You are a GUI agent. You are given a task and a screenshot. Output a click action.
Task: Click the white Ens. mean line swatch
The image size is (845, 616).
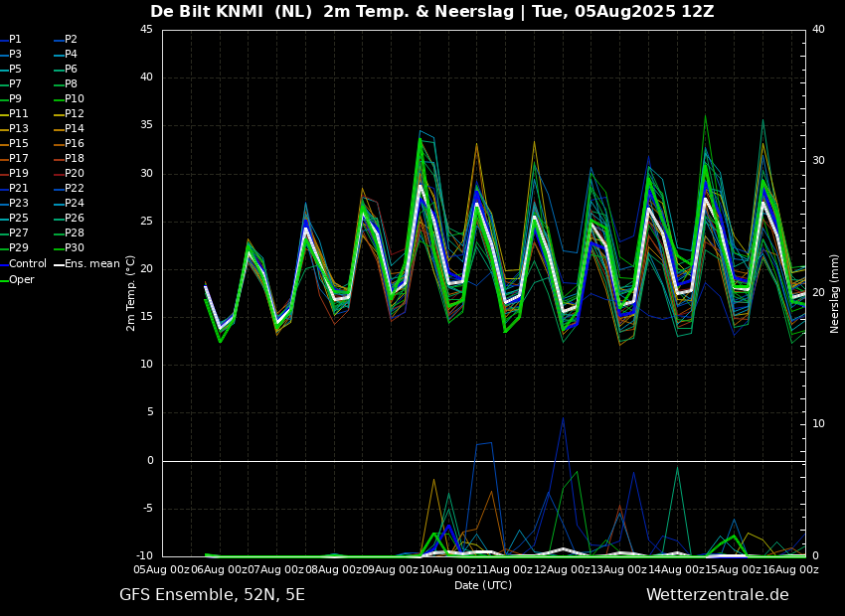59,264
